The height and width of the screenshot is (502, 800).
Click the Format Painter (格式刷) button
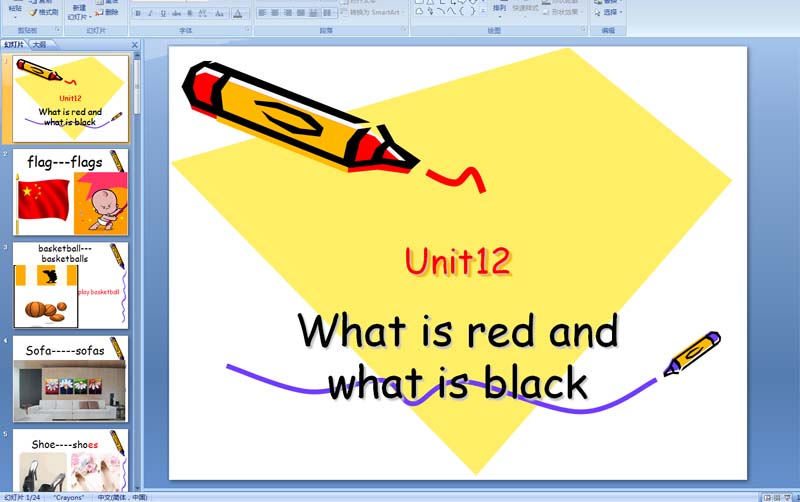pyautogui.click(x=44, y=12)
